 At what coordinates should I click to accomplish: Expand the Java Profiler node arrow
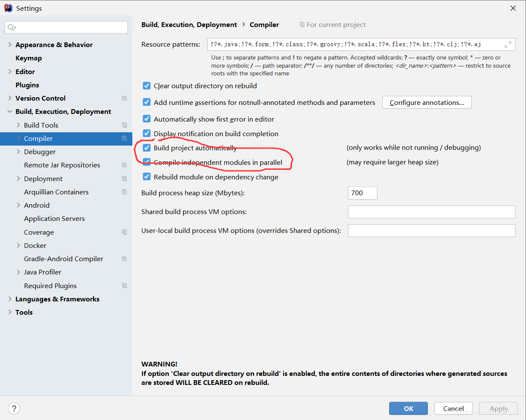[x=18, y=272]
